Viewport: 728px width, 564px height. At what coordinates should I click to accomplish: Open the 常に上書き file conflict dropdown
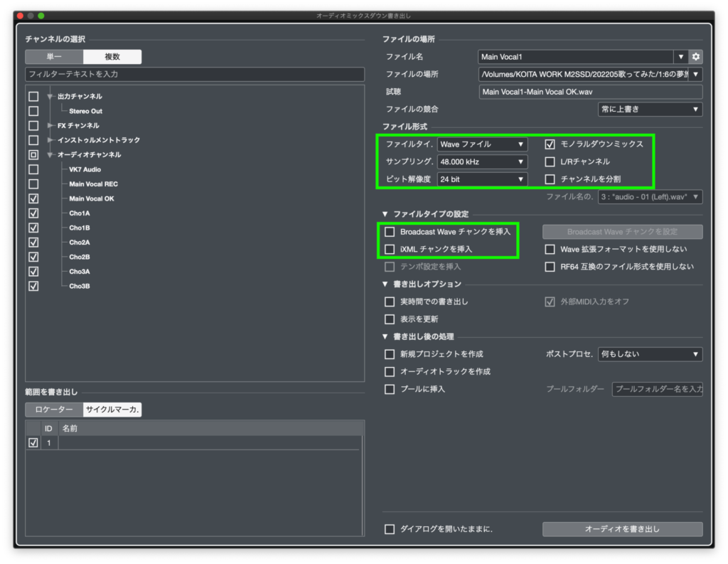click(x=650, y=109)
